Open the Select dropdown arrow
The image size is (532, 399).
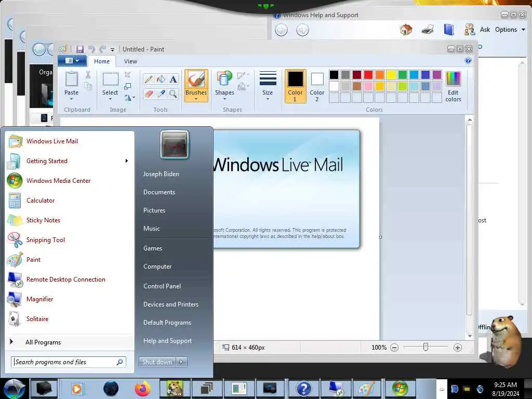click(x=110, y=99)
